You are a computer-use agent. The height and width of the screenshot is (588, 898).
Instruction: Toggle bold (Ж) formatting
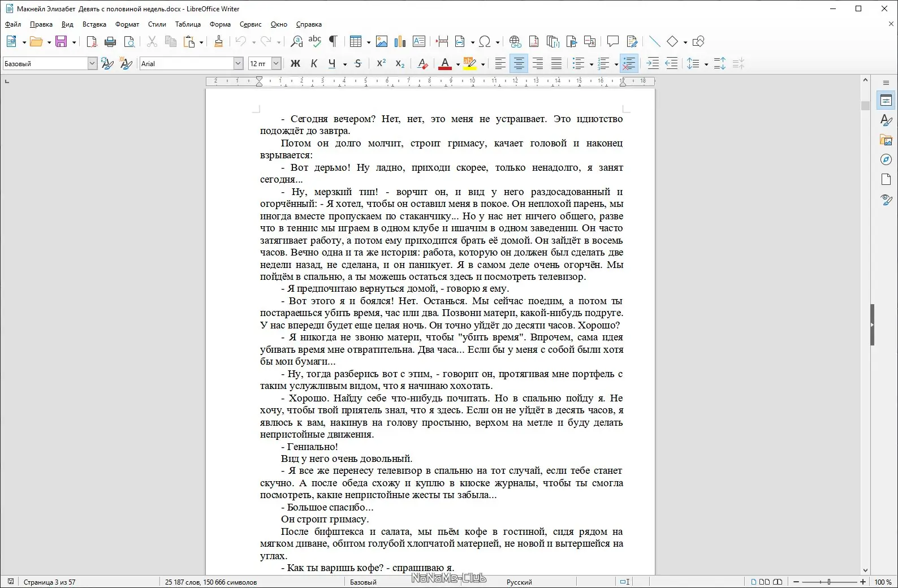295,64
